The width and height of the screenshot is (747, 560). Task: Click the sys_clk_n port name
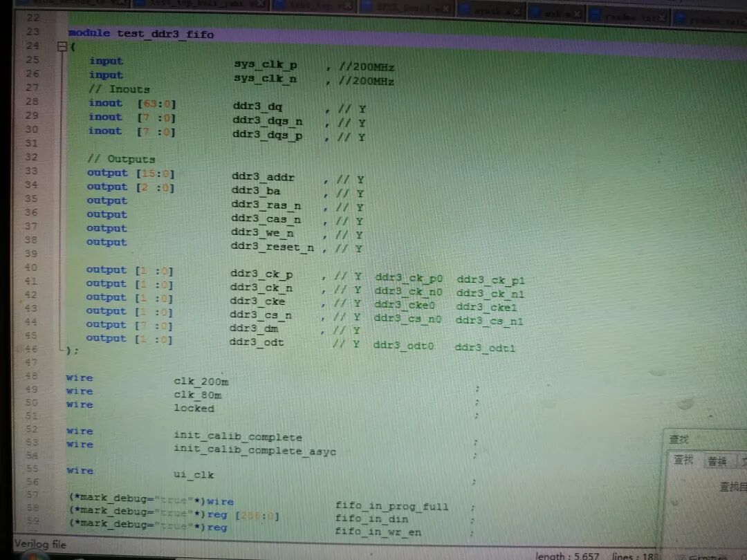[x=265, y=78]
